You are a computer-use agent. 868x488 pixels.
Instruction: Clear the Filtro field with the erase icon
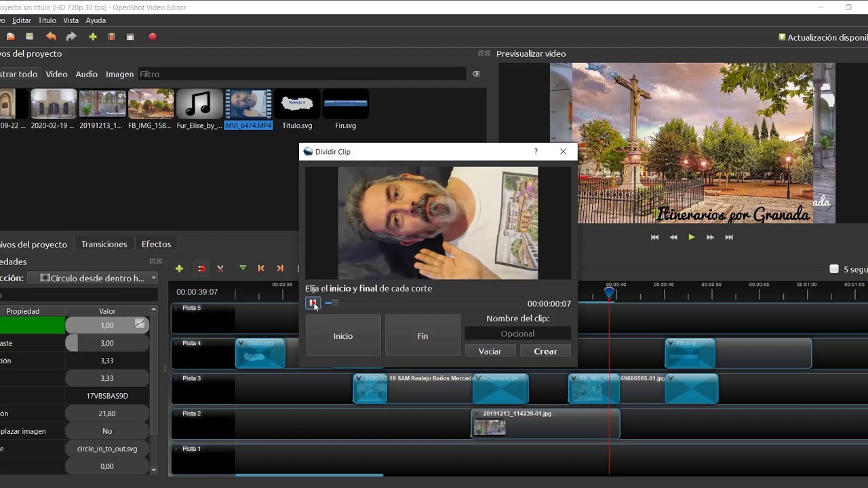click(476, 74)
